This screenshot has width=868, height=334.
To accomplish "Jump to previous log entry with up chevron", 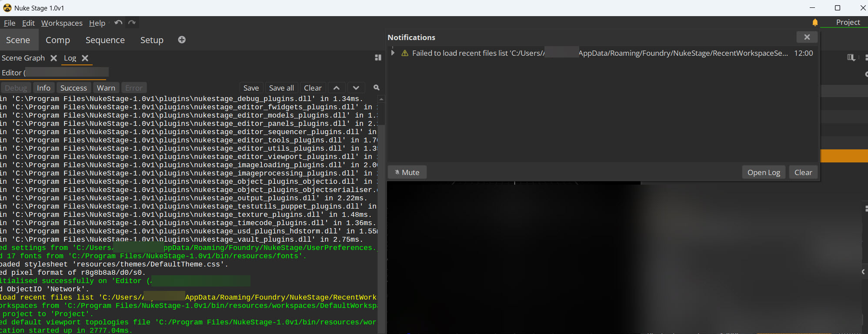I will point(337,88).
